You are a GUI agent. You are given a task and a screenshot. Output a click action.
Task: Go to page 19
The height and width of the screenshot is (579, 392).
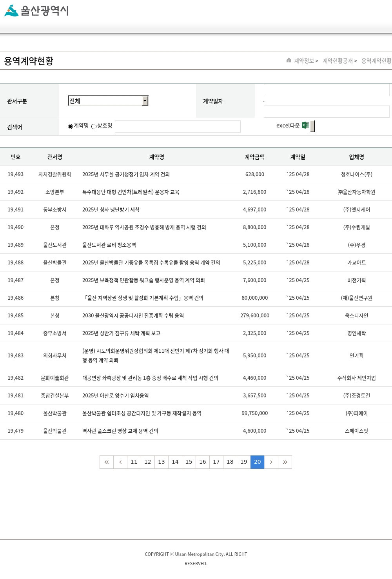tap(244, 462)
